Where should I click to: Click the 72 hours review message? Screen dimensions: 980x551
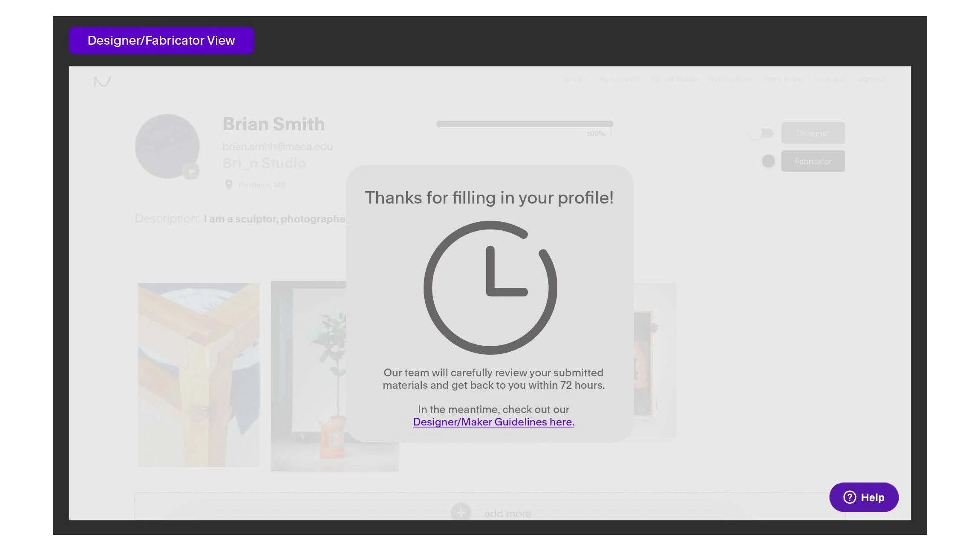(493, 379)
